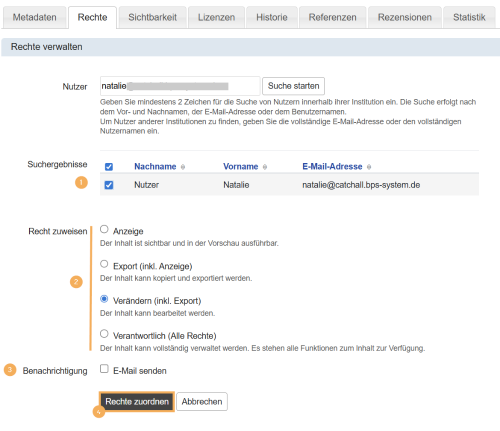
Task: Click the Rechte zuordnen button
Action: tap(137, 402)
